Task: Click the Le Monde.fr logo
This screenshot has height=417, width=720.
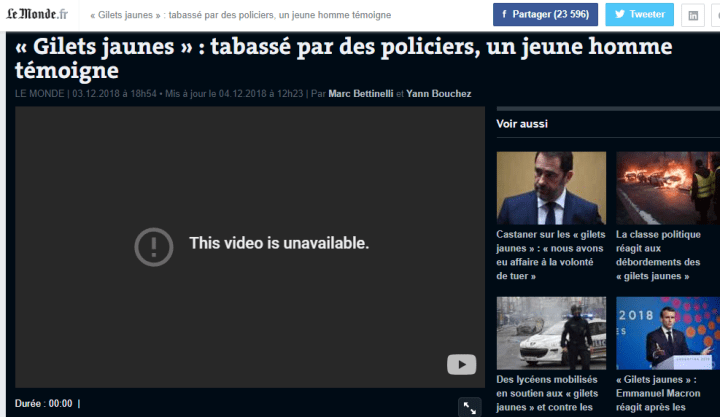Action: pyautogui.click(x=38, y=15)
